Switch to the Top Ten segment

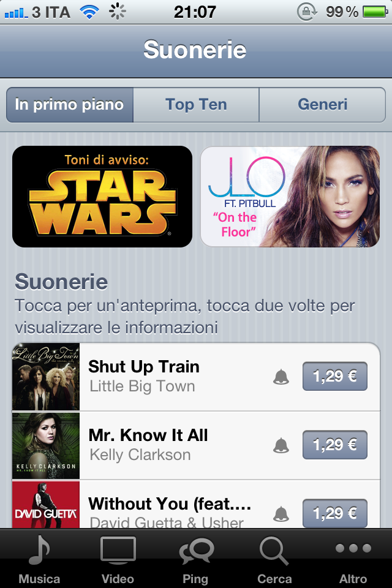(196, 105)
